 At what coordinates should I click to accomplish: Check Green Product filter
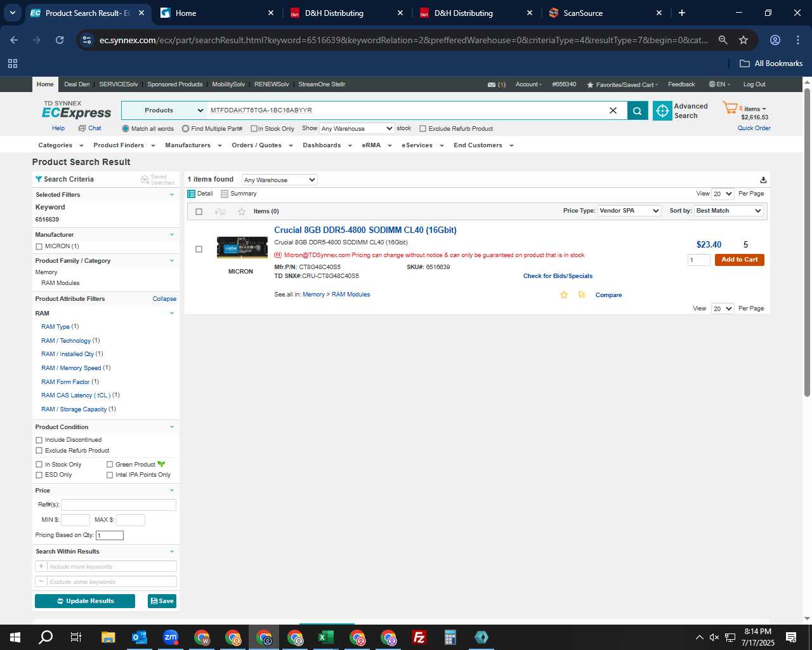(110, 465)
